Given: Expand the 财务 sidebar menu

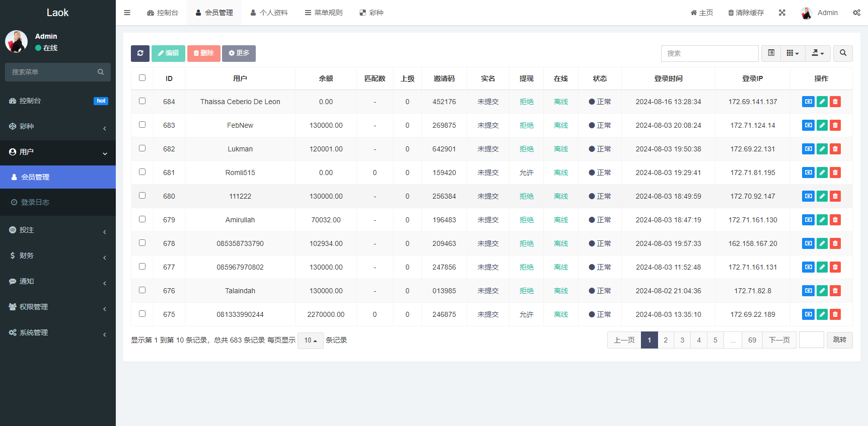Looking at the screenshot, I should [x=57, y=255].
